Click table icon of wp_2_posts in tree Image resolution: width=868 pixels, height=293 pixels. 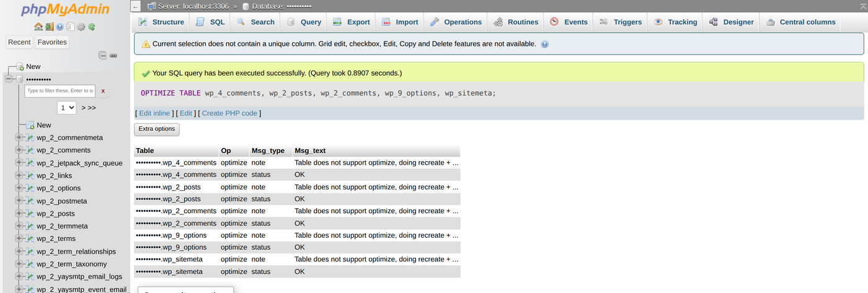pos(30,213)
